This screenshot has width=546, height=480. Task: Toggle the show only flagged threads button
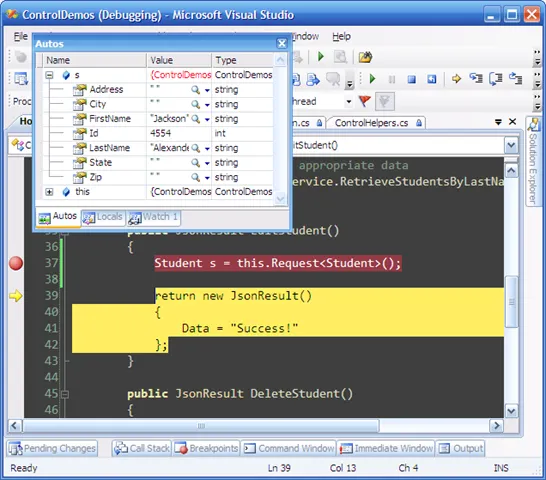(x=385, y=101)
